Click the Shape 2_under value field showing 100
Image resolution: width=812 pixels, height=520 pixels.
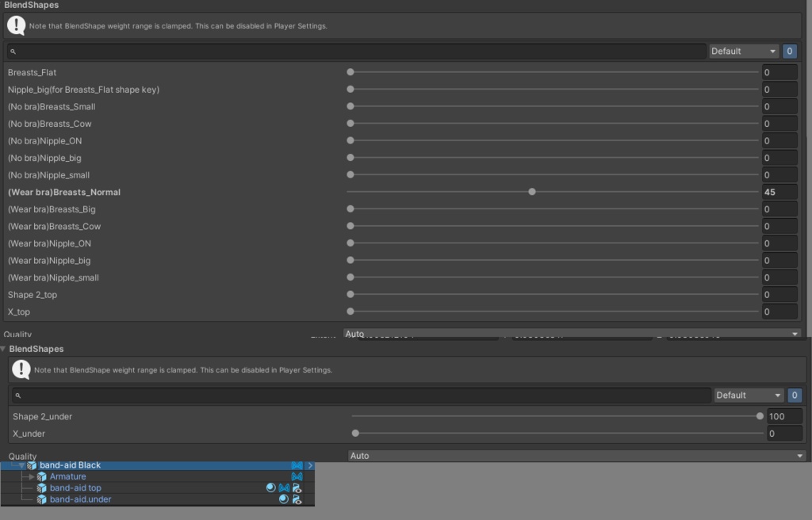(x=784, y=416)
